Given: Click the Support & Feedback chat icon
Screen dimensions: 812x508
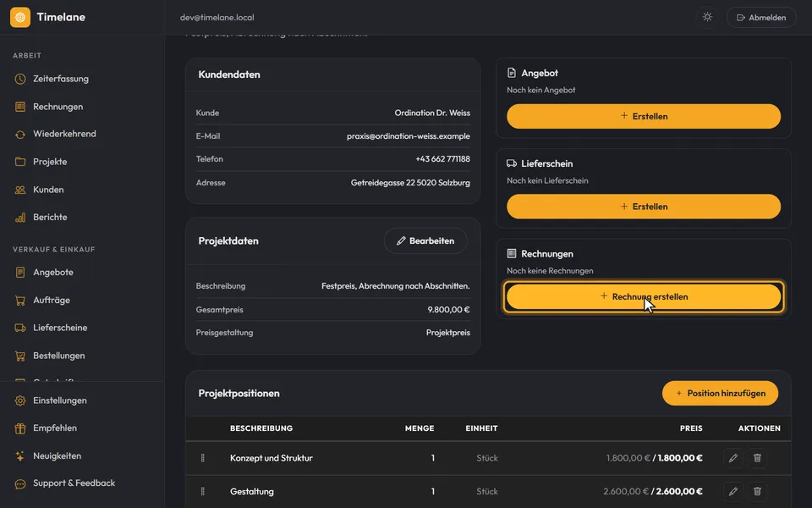Looking at the screenshot, I should pyautogui.click(x=20, y=483).
